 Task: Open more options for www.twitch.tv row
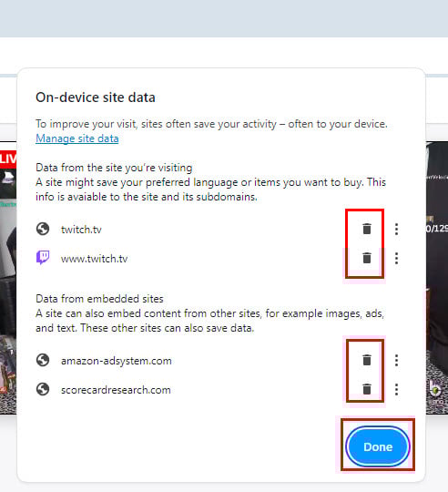pyautogui.click(x=396, y=258)
